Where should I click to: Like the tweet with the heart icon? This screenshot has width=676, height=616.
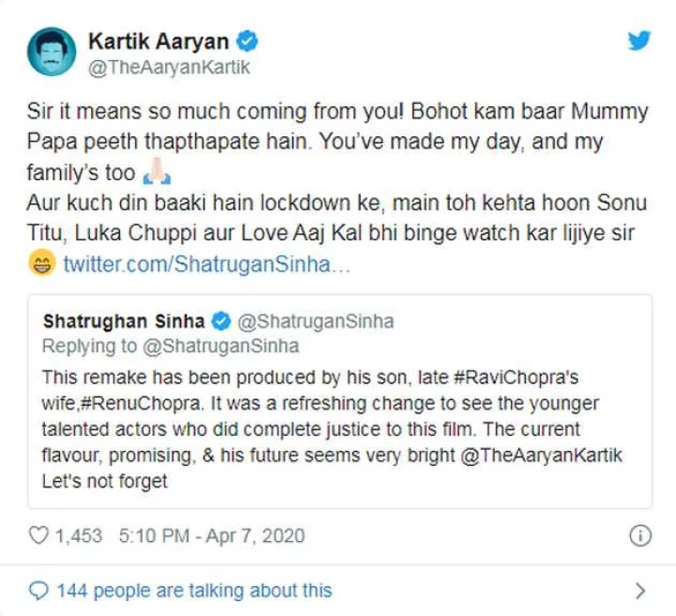38,535
